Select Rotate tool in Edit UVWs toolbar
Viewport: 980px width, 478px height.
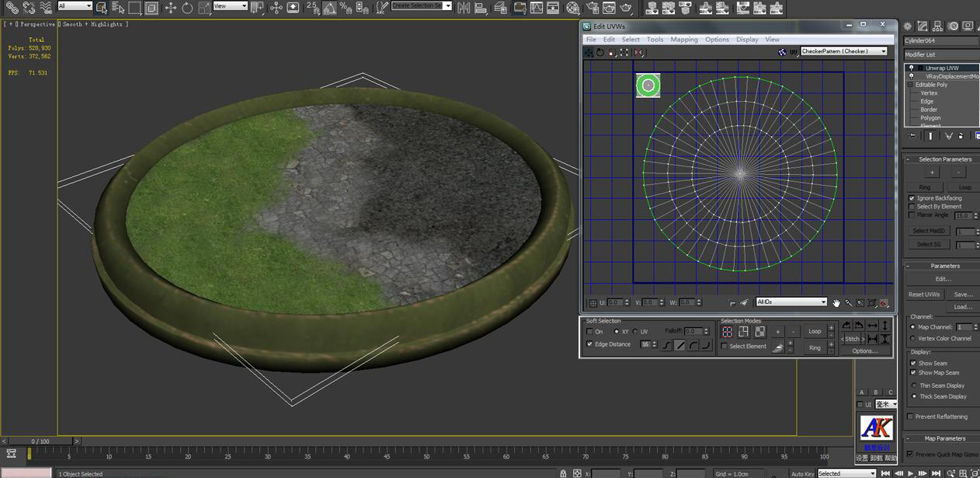click(x=600, y=52)
